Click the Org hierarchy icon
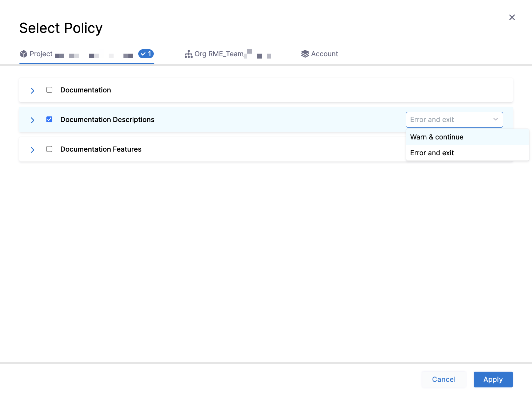Viewport: 532px width, 394px height. click(188, 54)
